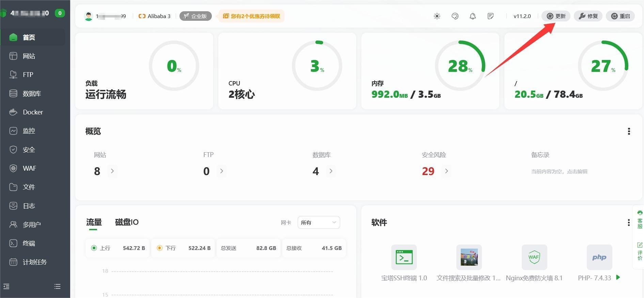Expand the 网站 count arrow
Image resolution: width=644 pixels, height=298 pixels.
[112, 171]
